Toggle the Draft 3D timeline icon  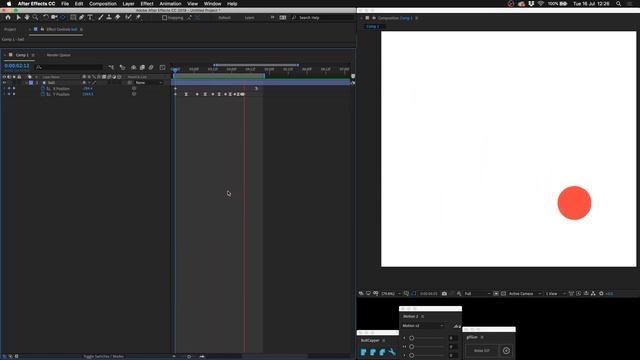click(122, 67)
